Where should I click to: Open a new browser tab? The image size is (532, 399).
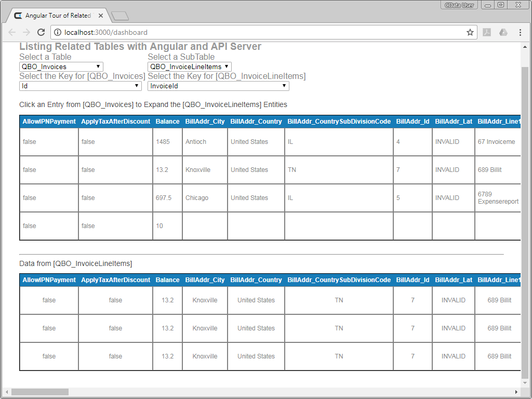click(x=120, y=16)
